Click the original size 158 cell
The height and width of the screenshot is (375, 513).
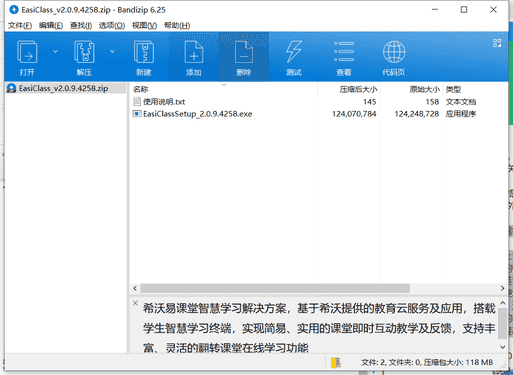[432, 102]
